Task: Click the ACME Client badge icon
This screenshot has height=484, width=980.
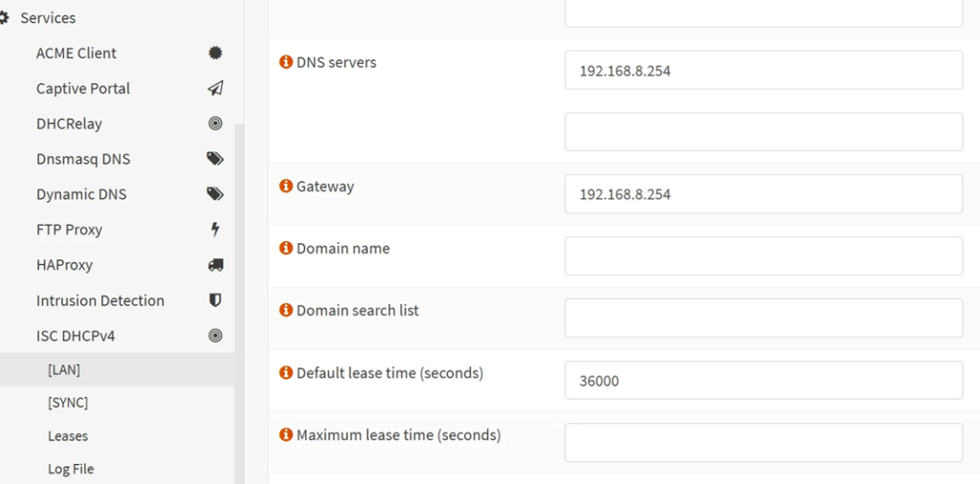Action: [x=215, y=53]
